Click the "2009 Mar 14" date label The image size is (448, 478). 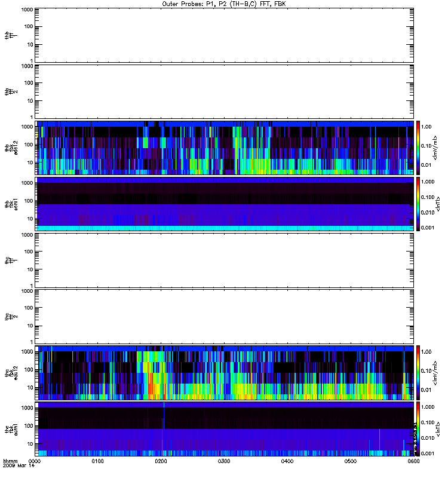pyautogui.click(x=19, y=466)
